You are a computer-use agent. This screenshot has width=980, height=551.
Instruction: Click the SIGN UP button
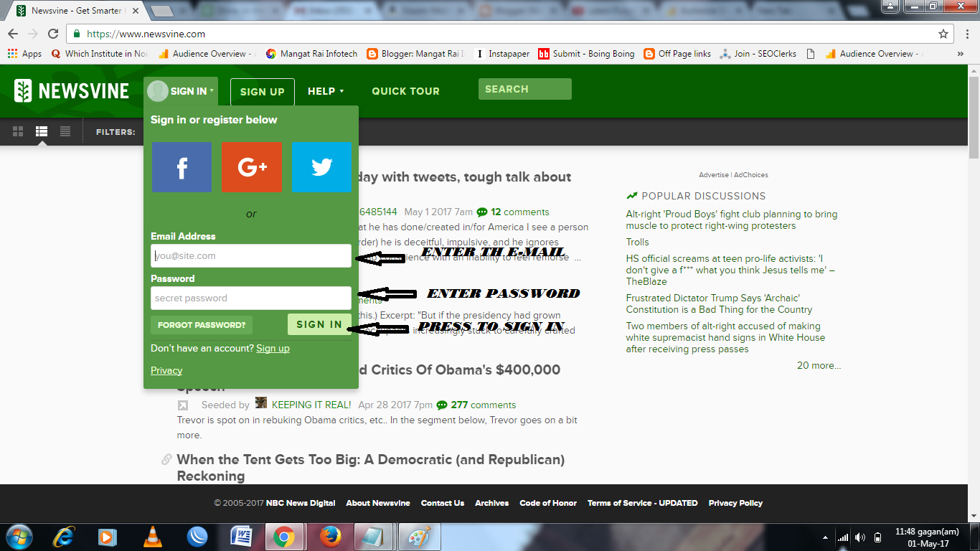coord(263,92)
